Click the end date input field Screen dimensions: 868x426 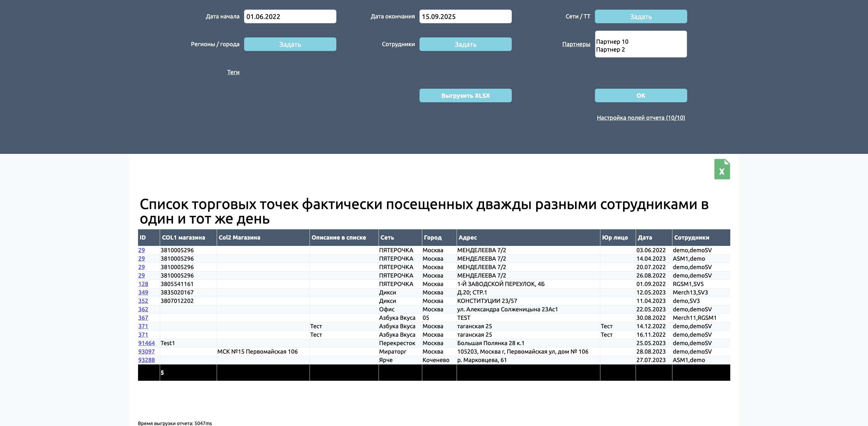(x=465, y=17)
